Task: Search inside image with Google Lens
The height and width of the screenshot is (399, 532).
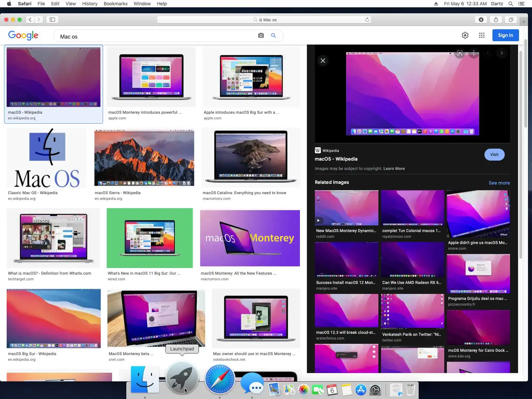Action: tap(460, 53)
